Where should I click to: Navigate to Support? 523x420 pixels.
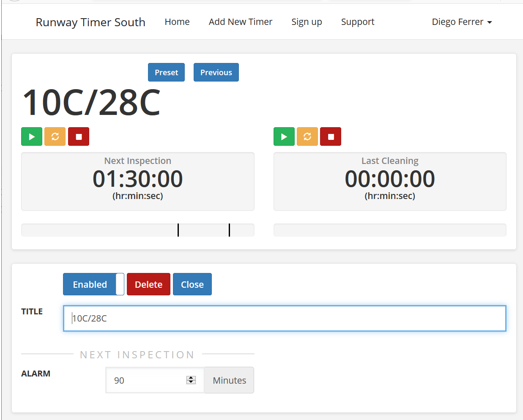click(x=358, y=22)
